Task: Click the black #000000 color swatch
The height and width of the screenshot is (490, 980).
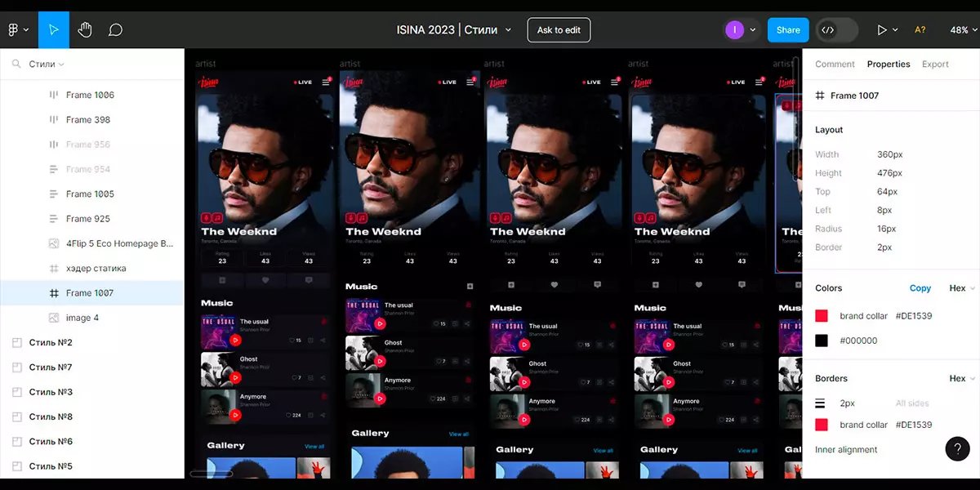Action: pos(822,341)
